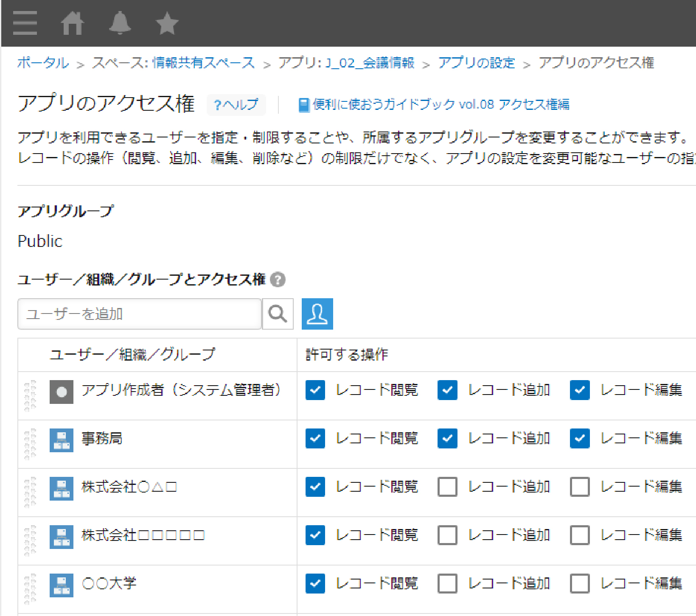Click the 事務局 organization icon
The height and width of the screenshot is (616, 696).
click(x=62, y=440)
